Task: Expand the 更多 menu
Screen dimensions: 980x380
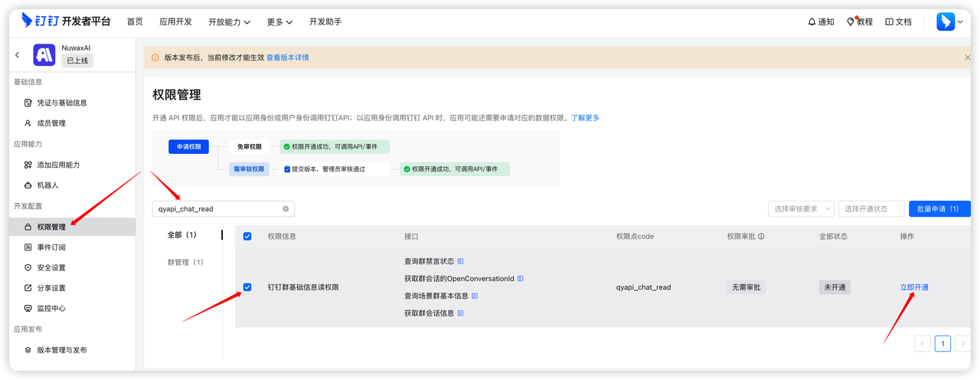Action: click(x=279, y=21)
